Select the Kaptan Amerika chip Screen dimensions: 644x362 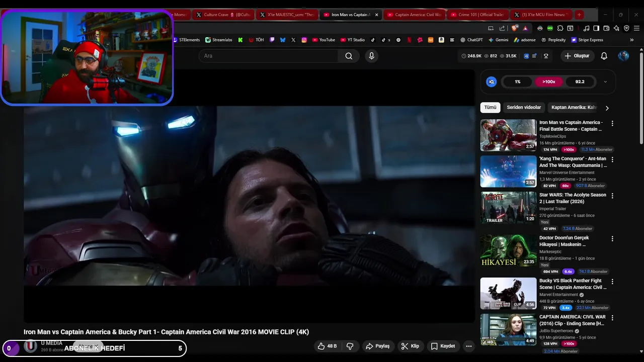point(574,108)
